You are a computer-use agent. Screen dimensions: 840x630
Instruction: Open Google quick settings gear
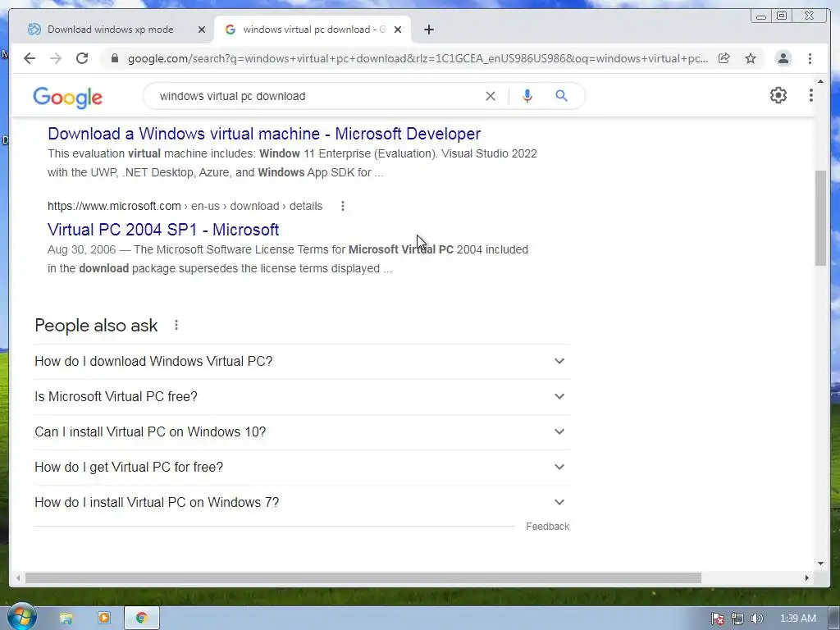(778, 95)
